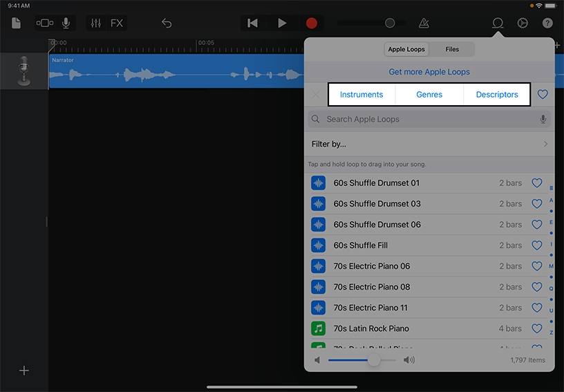Select the Apple Loops tab

pos(406,49)
